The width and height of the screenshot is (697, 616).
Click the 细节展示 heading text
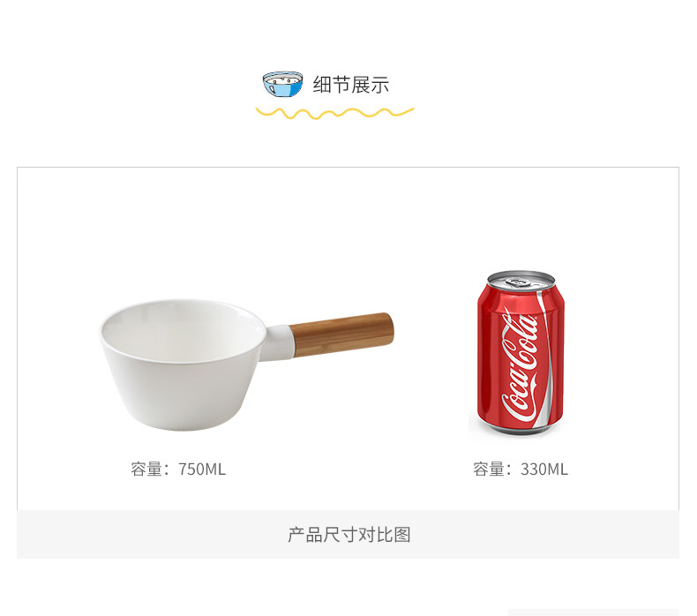[x=351, y=85]
